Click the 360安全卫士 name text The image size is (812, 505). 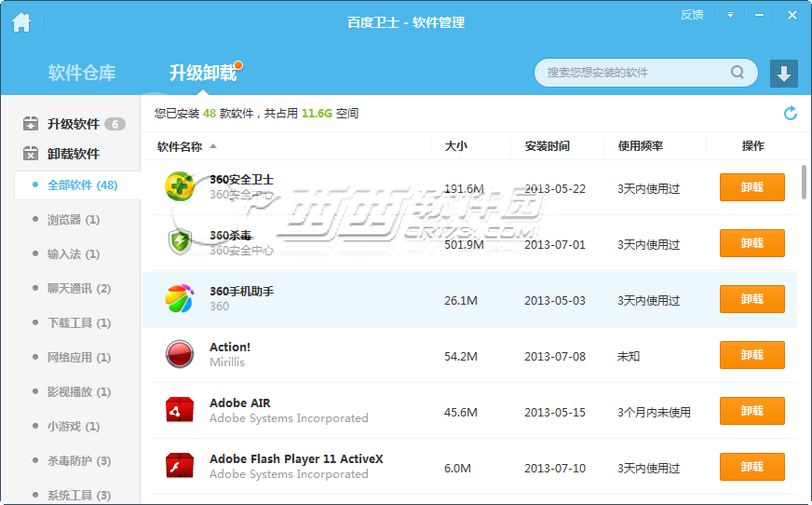tap(241, 180)
